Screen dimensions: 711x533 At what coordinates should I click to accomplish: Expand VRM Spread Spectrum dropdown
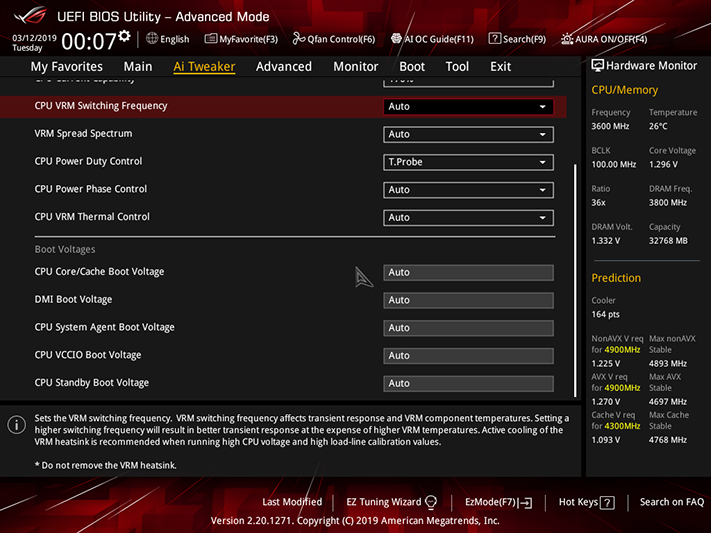[x=468, y=134]
